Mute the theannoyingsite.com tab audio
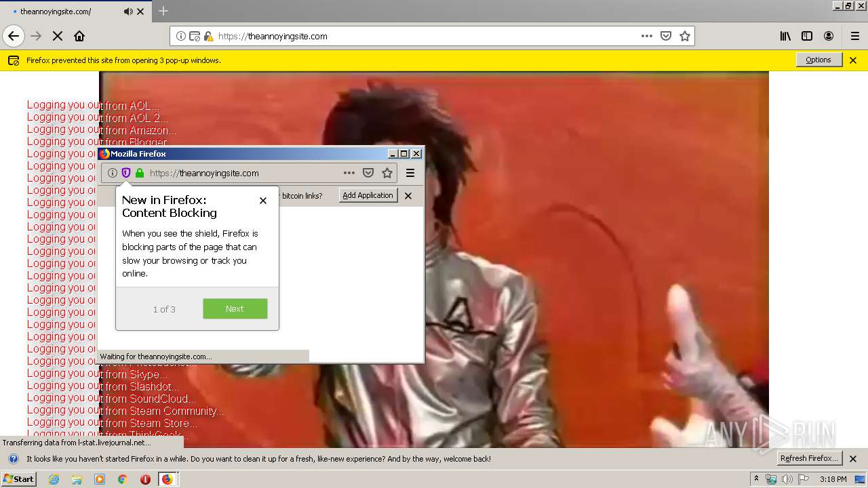This screenshot has width=868, height=488. pos(128,12)
